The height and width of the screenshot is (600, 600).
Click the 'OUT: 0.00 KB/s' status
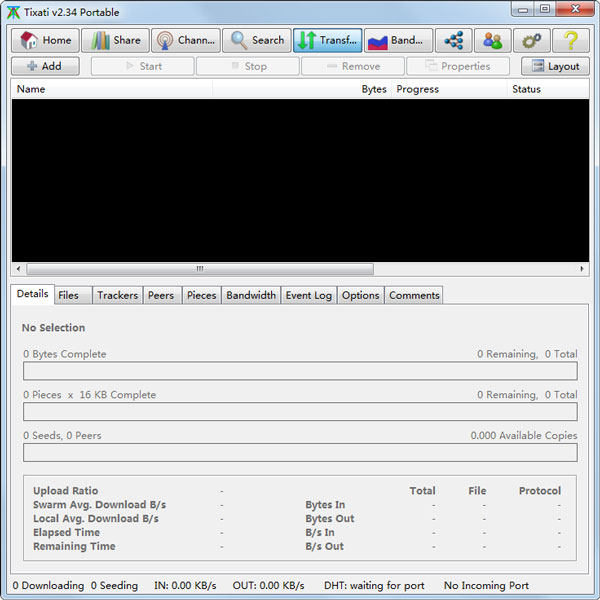pos(269,585)
